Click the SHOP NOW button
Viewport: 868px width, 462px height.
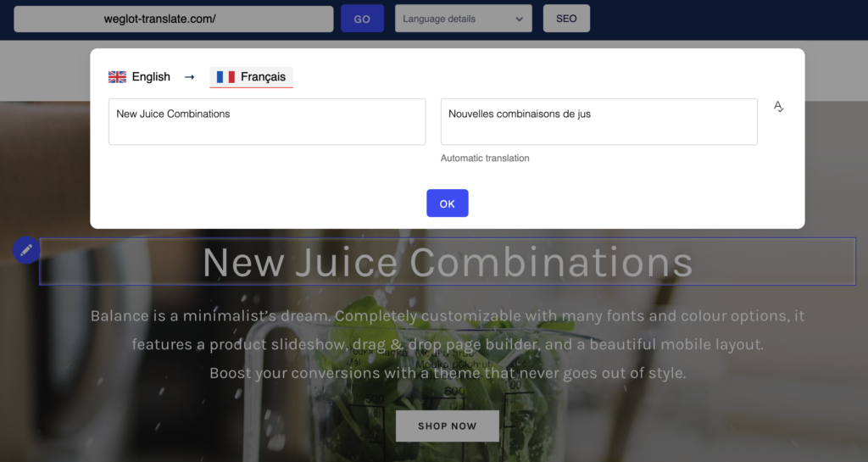(x=448, y=426)
